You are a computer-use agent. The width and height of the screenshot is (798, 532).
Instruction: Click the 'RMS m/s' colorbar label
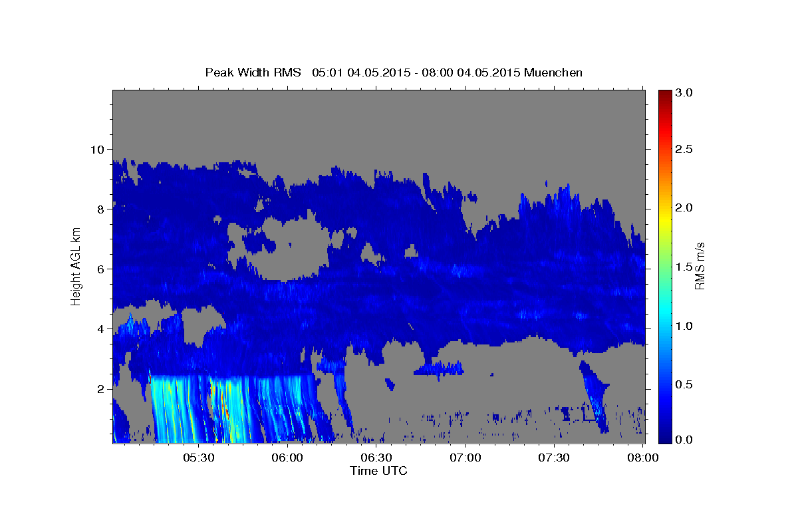point(700,266)
